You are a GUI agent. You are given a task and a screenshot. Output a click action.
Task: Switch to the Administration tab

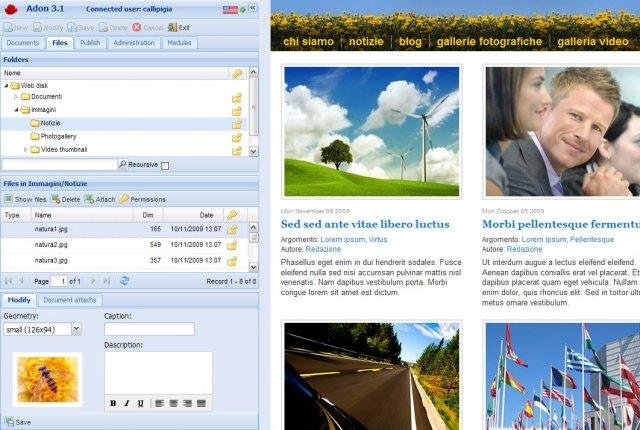click(x=134, y=43)
